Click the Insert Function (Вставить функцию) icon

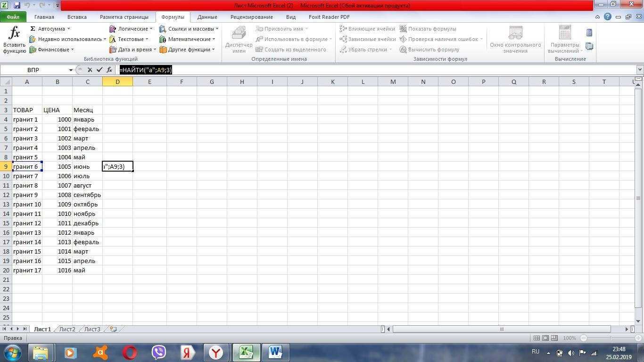(x=14, y=40)
